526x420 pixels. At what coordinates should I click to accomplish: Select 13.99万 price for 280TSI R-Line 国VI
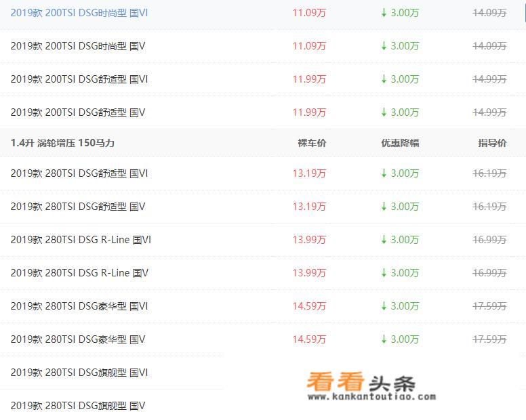point(309,240)
